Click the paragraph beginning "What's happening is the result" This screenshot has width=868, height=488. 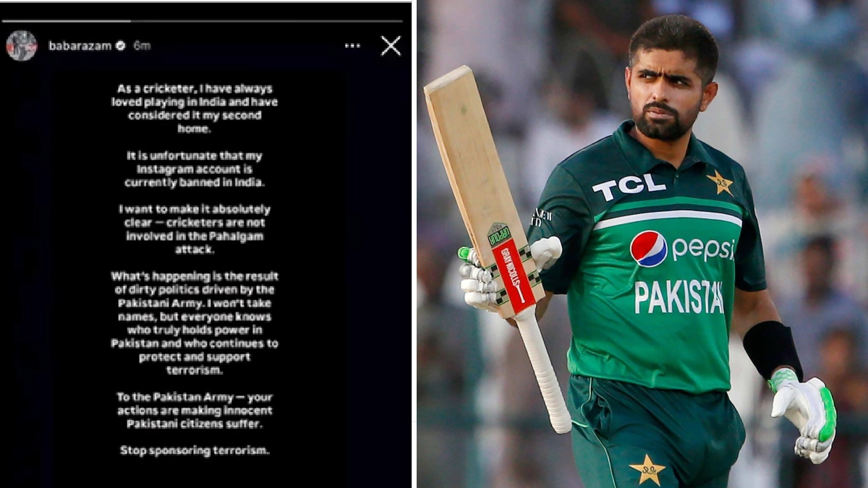195,322
